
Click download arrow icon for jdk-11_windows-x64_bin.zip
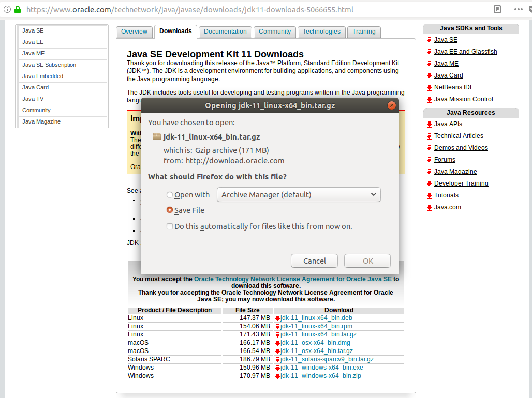277,376
